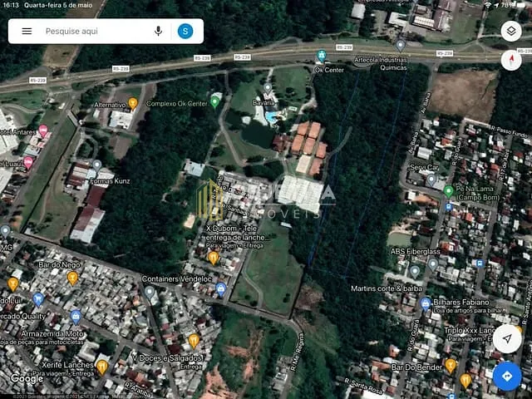The image size is (532, 399).
Task: Open the 'Triplo Xxx' place label
Action: tap(470, 331)
